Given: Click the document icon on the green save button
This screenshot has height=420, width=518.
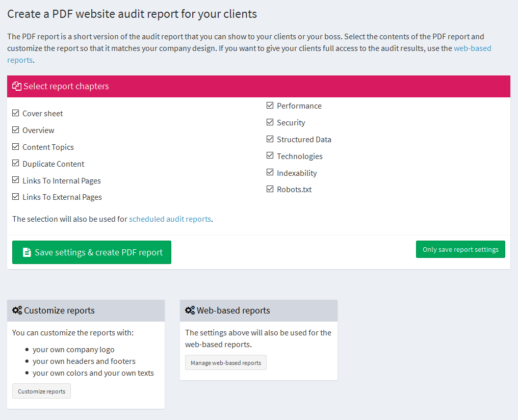Looking at the screenshot, I should [27, 252].
